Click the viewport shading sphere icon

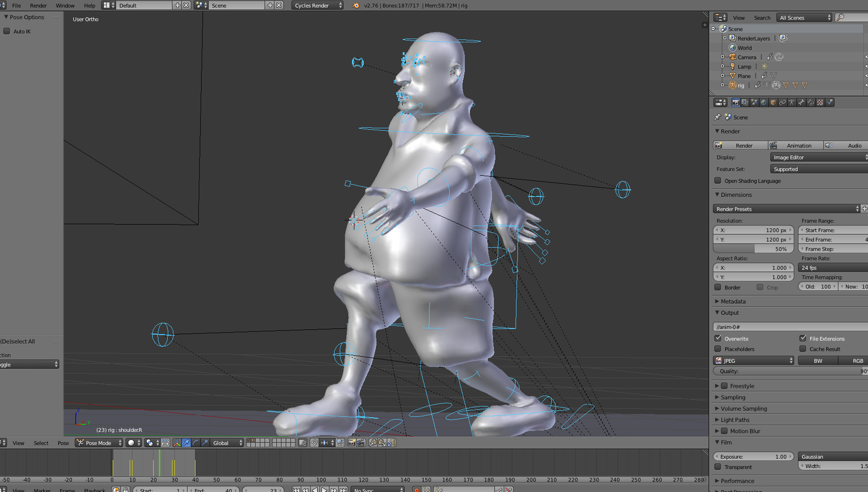pos(131,442)
